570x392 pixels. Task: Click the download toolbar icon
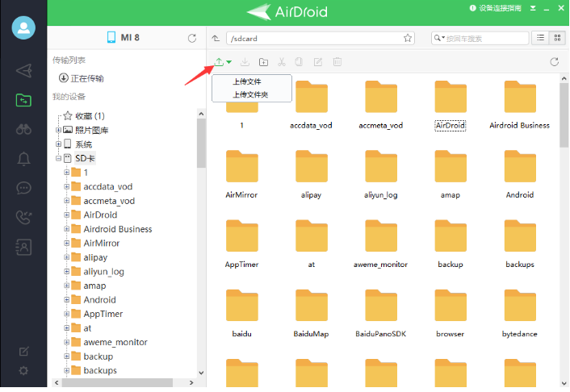click(245, 62)
